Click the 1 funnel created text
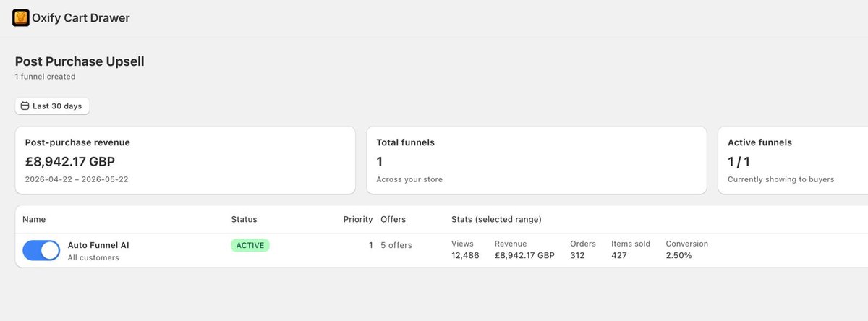The width and height of the screenshot is (868, 321). pos(45,77)
